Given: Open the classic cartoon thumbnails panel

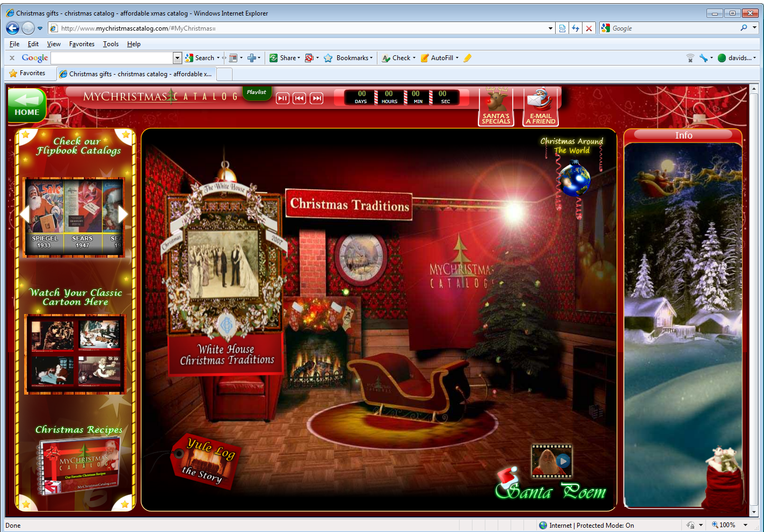Looking at the screenshot, I should pyautogui.click(x=75, y=354).
